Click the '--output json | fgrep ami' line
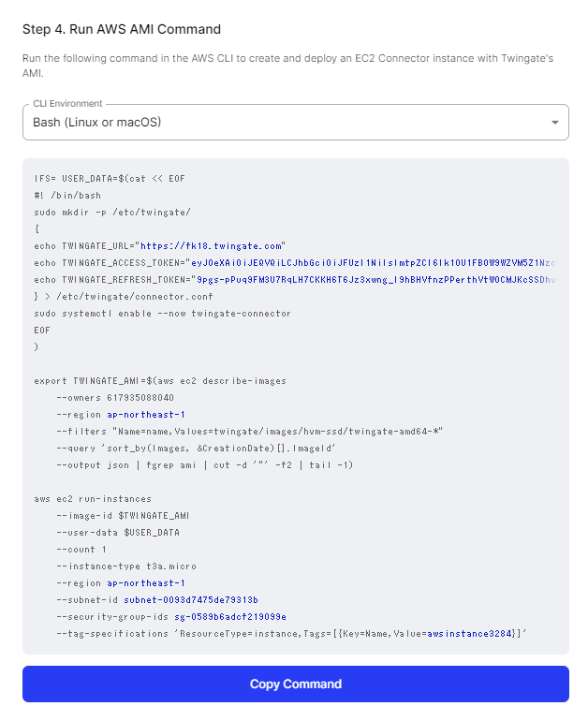 point(204,465)
